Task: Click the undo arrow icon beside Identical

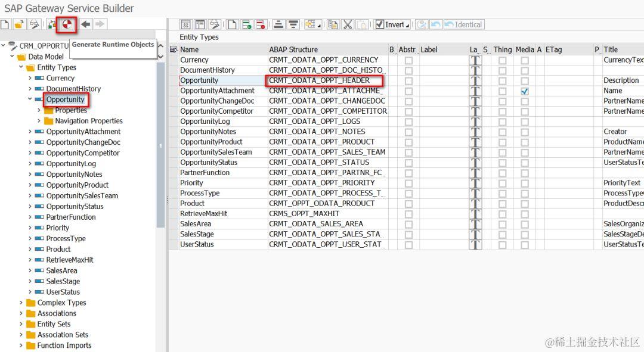Action: click(x=436, y=24)
